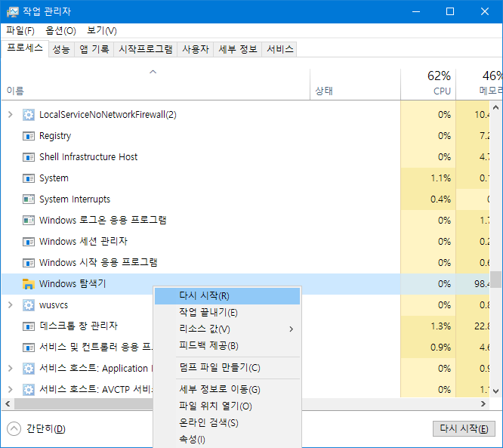Click the LocalServiceNoNetworkFirewall gear icon

(29, 115)
